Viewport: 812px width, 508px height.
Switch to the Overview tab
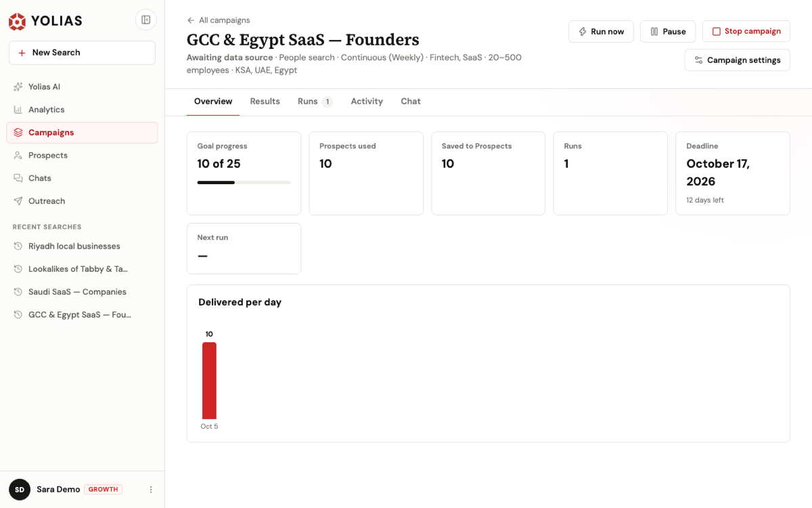(x=213, y=102)
